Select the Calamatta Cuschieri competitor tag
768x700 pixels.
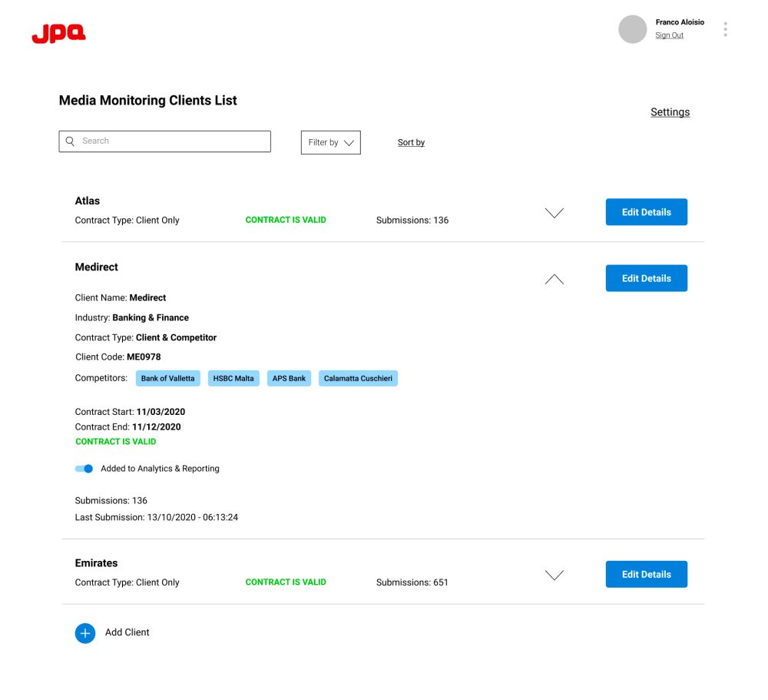point(358,379)
